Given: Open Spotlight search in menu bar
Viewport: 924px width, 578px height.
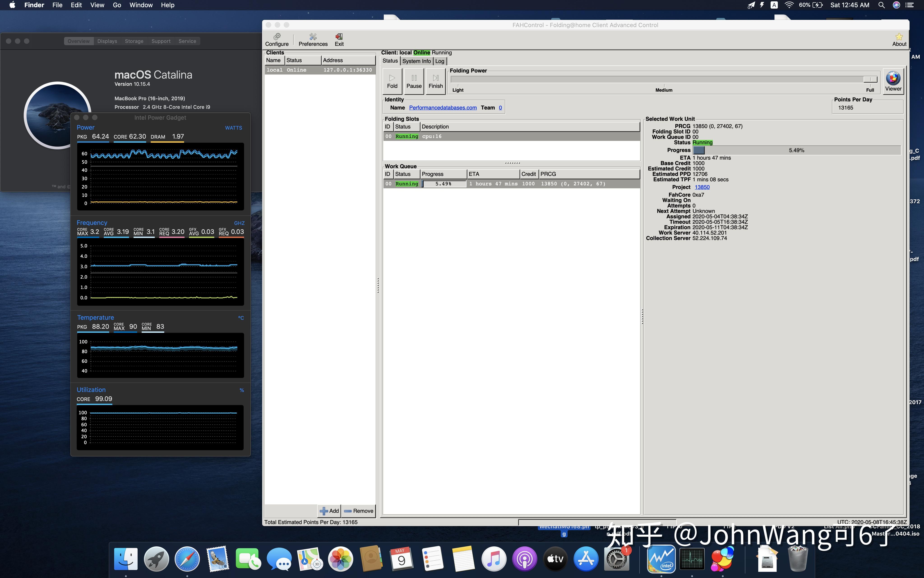Looking at the screenshot, I should (881, 5).
